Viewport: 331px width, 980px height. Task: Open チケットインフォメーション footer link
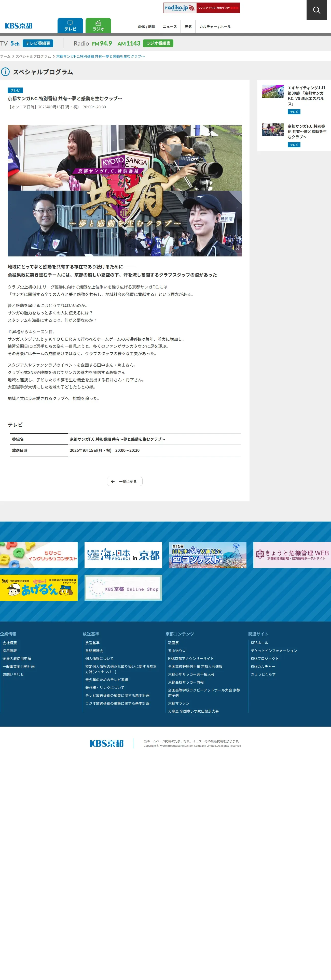coord(274,651)
